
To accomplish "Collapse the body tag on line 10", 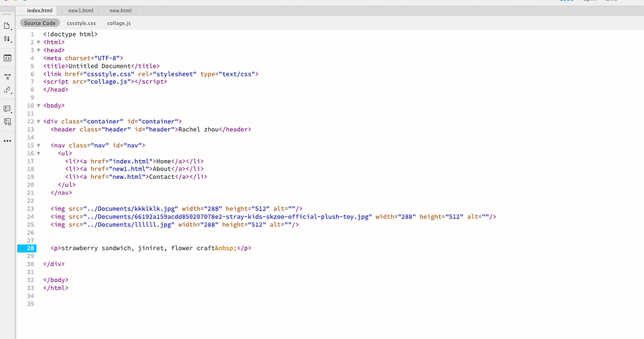I will (39, 106).
